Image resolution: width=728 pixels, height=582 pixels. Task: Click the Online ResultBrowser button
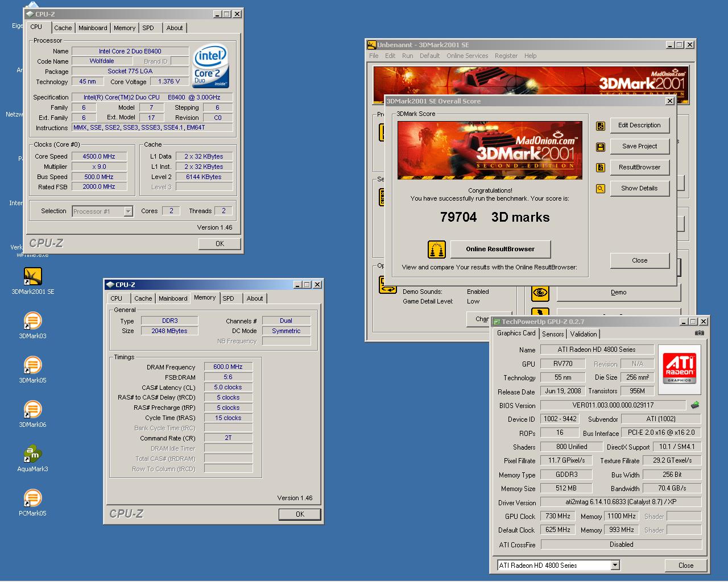500,249
